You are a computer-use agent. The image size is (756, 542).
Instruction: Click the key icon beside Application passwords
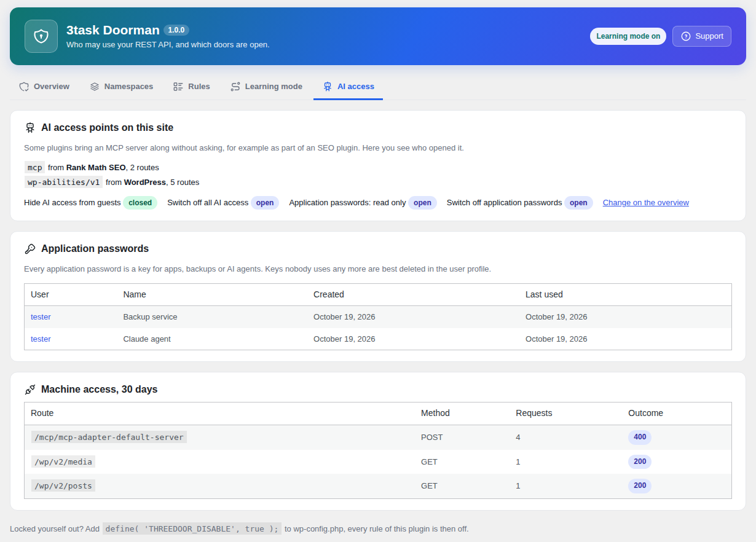point(30,249)
